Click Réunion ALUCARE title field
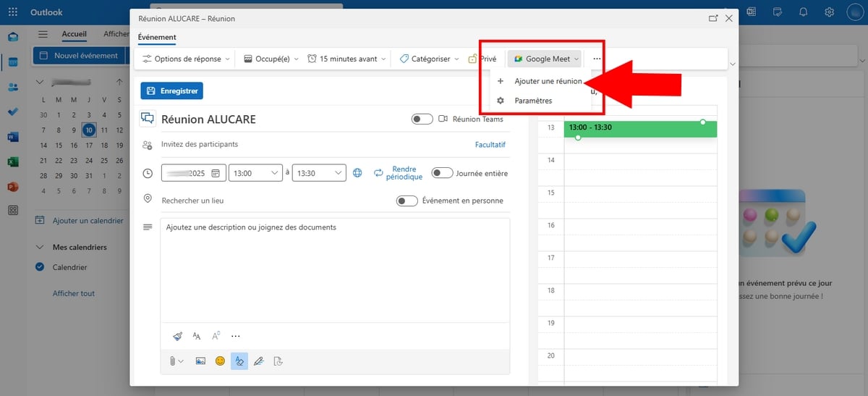Viewport: 868px width, 396px height. coord(282,119)
